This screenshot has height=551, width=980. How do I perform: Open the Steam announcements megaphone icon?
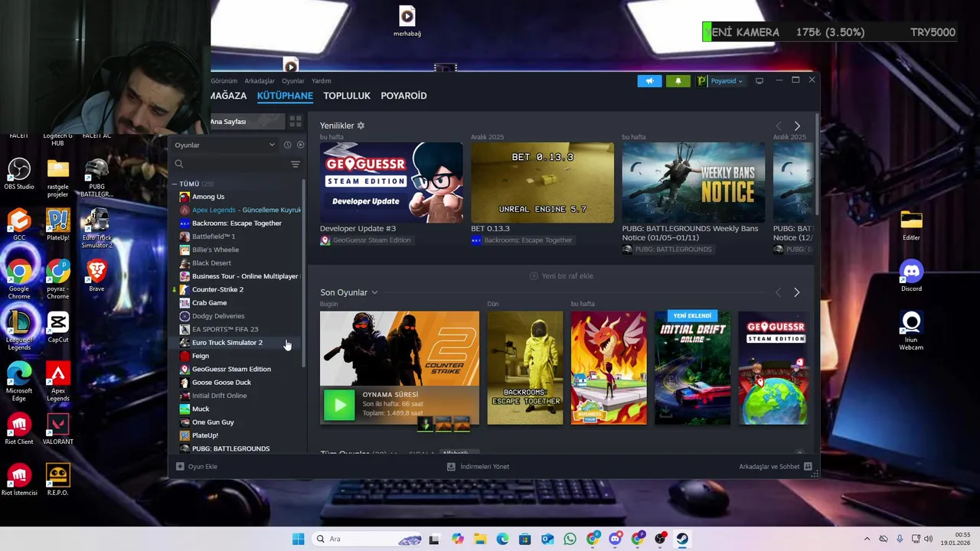click(649, 80)
